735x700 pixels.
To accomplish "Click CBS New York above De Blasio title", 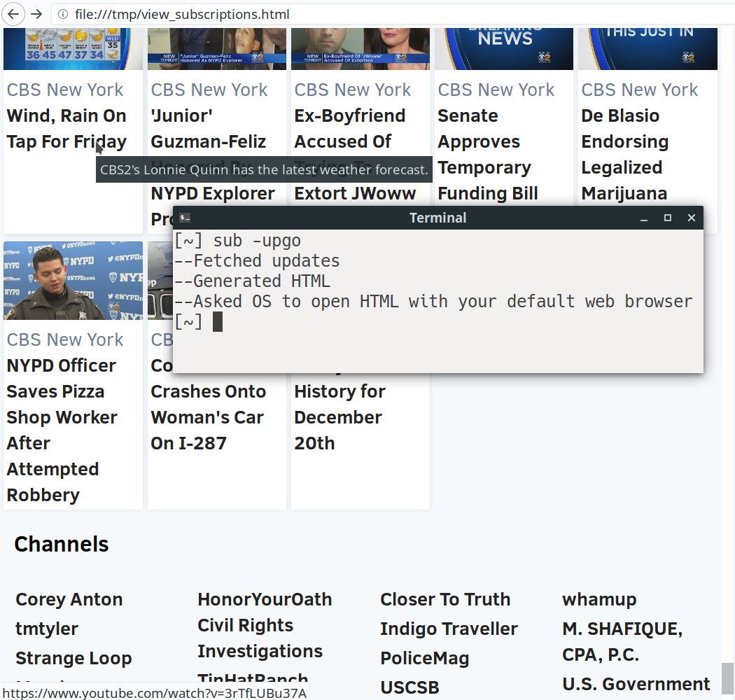I will pos(639,90).
